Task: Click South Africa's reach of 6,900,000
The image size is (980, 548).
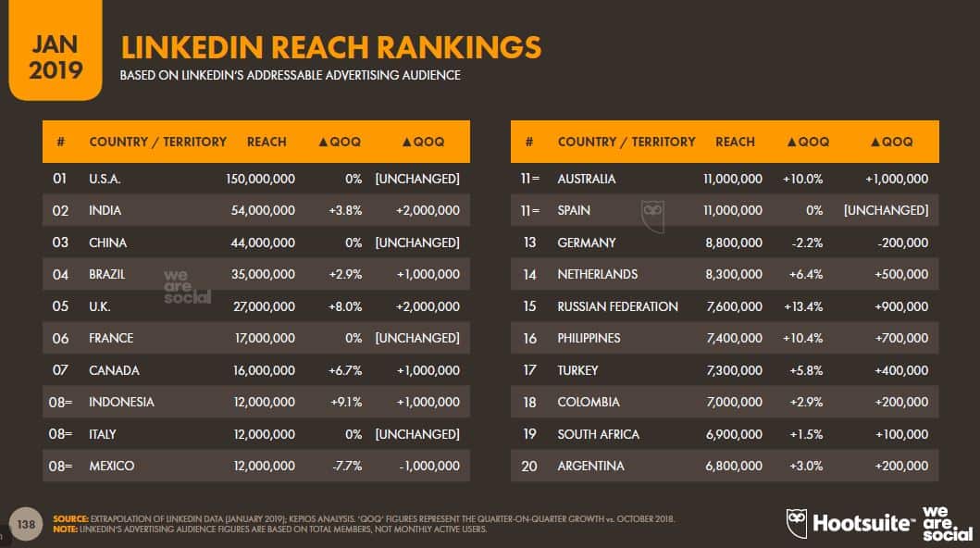Action: pyautogui.click(x=731, y=434)
